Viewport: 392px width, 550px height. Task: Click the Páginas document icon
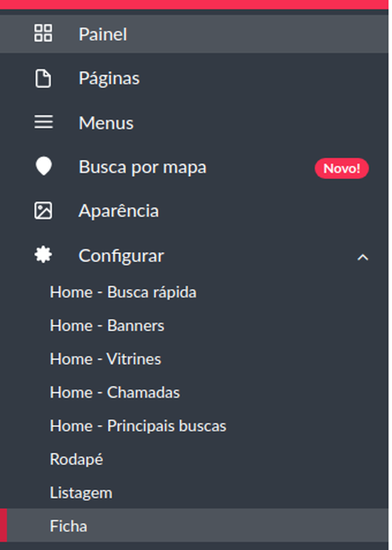(x=43, y=78)
